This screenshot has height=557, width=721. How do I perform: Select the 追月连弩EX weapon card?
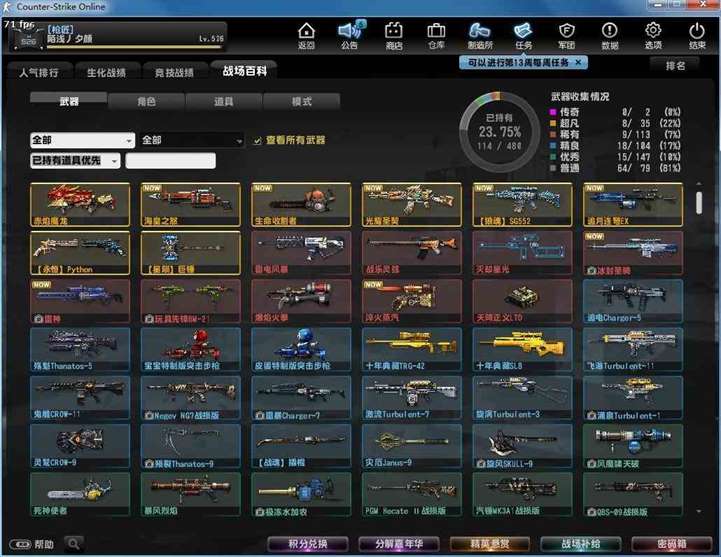pos(633,204)
